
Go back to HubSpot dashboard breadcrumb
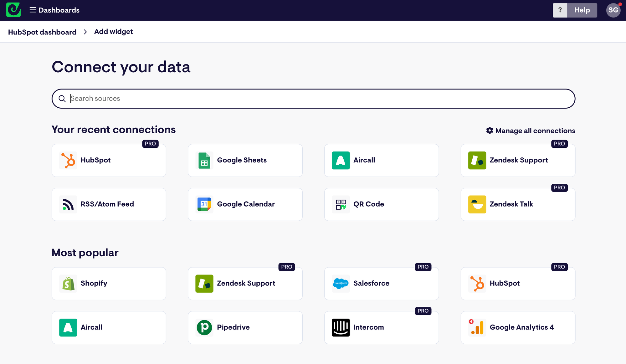click(x=42, y=32)
